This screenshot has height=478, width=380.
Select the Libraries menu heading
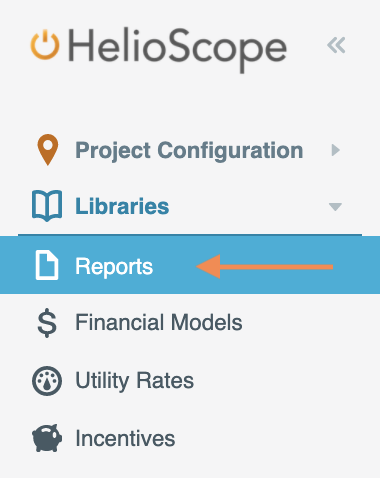click(x=122, y=206)
